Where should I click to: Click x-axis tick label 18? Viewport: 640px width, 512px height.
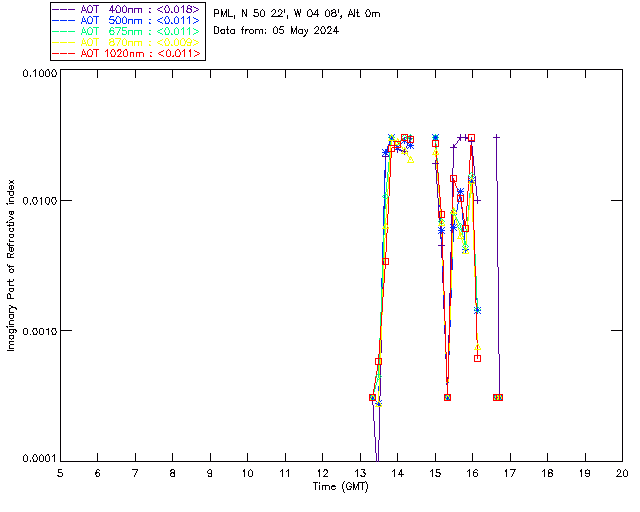pyautogui.click(x=547, y=473)
